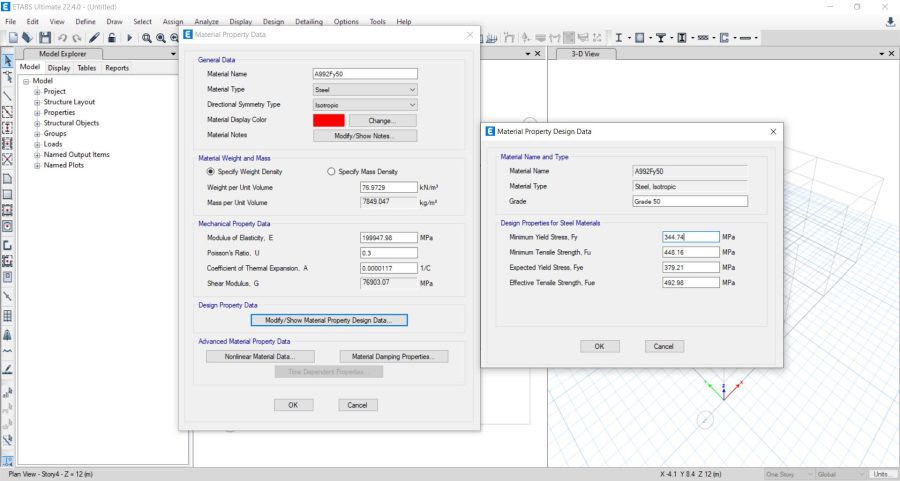The height and width of the screenshot is (481, 900).
Task: Switch to the Tables tab in Model Explorer
Action: point(87,68)
